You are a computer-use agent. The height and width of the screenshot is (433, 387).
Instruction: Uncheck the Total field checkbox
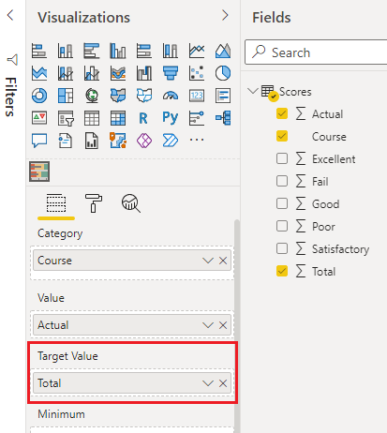pyautogui.click(x=282, y=271)
